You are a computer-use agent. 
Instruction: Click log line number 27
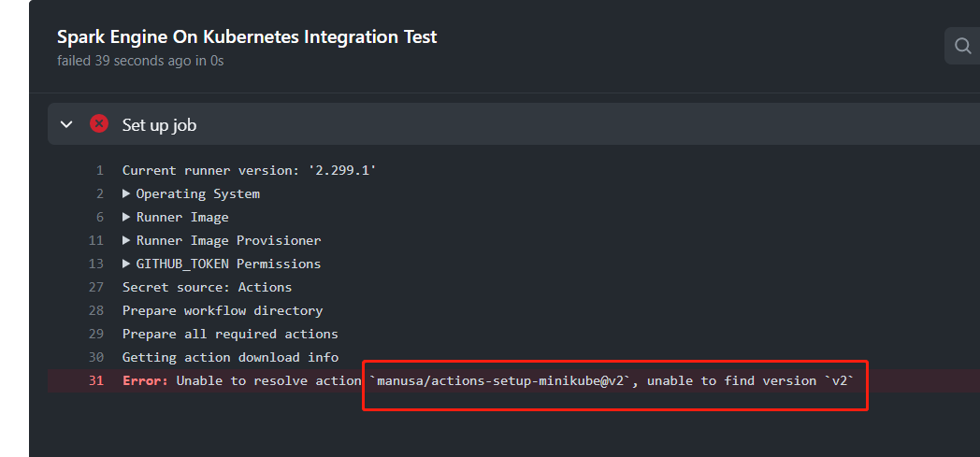(x=96, y=287)
